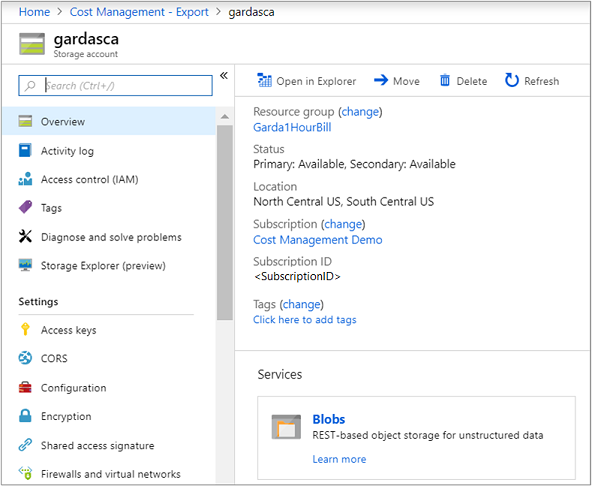Viewport: 592px width, 486px height.
Task: Click 'North Central US, South Central US' text
Action: (344, 202)
